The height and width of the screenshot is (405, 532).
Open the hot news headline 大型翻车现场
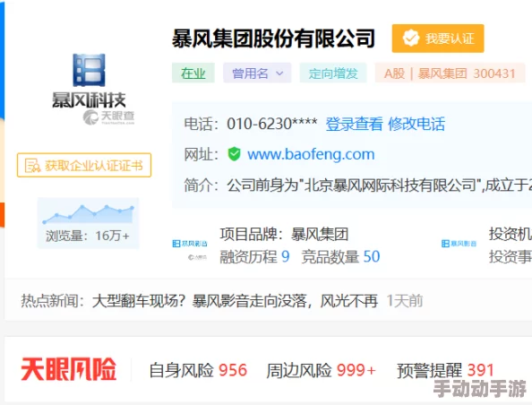pyautogui.click(x=235, y=301)
